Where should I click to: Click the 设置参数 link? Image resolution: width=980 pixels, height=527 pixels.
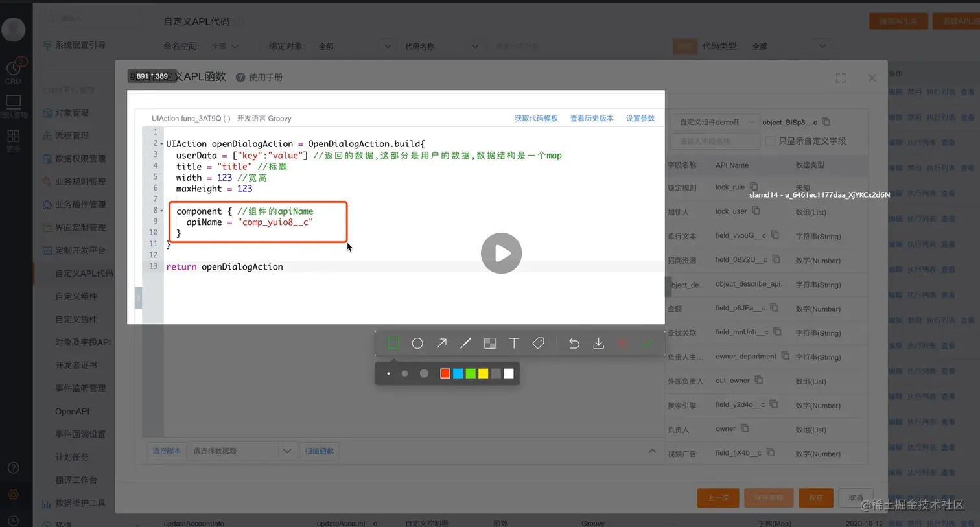click(x=640, y=119)
